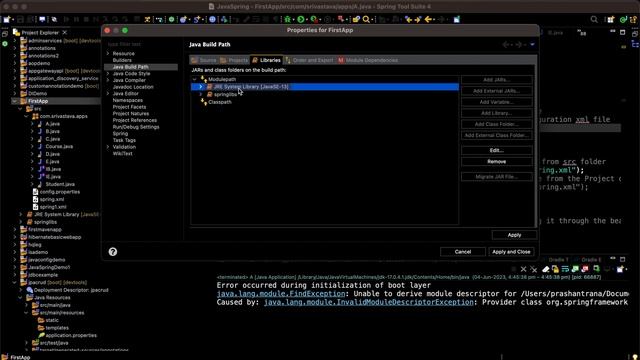
Task: Select hibernatebasicwebapp project
Action: 55,237
